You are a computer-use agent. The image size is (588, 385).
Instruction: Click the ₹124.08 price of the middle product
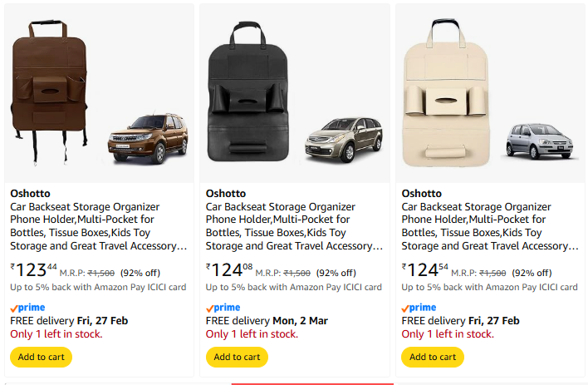pyautogui.click(x=229, y=270)
